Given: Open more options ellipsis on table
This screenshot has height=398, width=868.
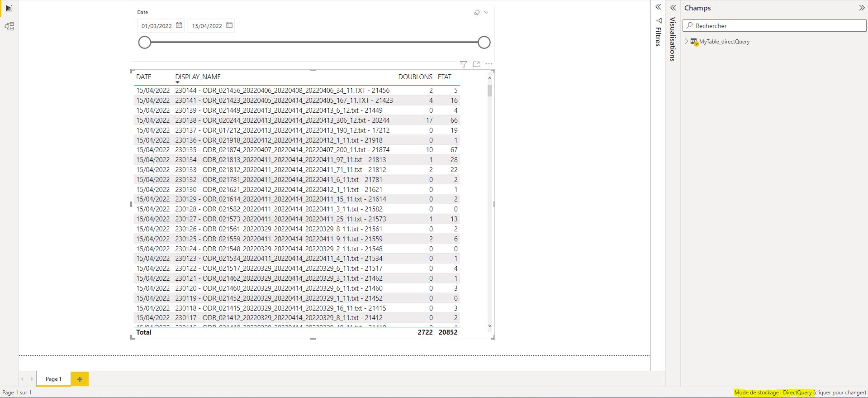Looking at the screenshot, I should click(489, 64).
